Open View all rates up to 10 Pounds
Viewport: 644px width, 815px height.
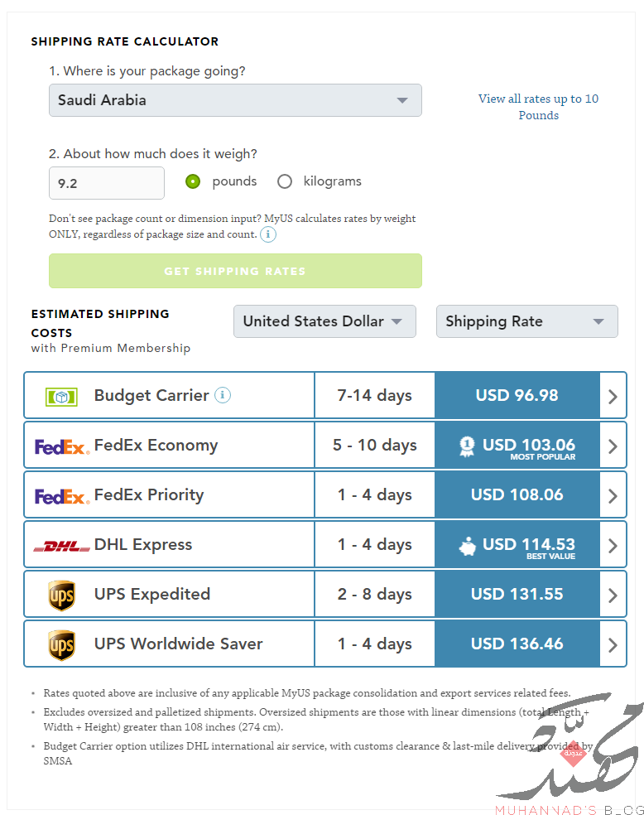click(x=539, y=107)
